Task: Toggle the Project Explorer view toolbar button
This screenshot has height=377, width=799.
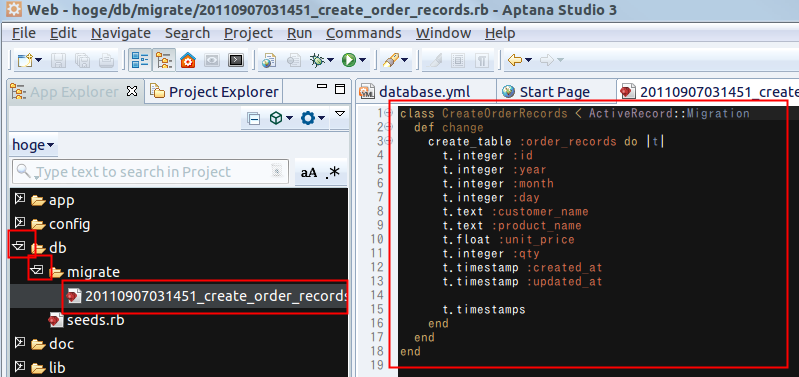Action: tap(165, 61)
